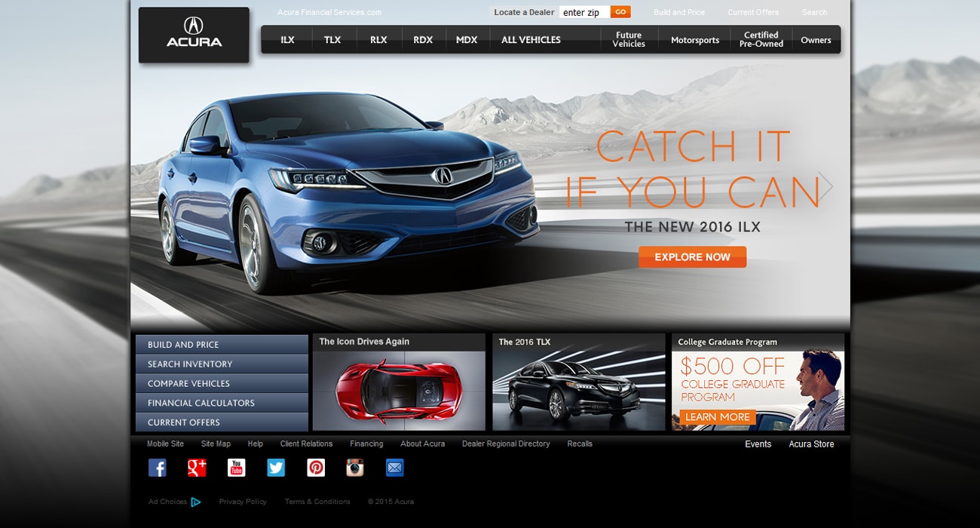Open the Help footer link

click(x=256, y=444)
